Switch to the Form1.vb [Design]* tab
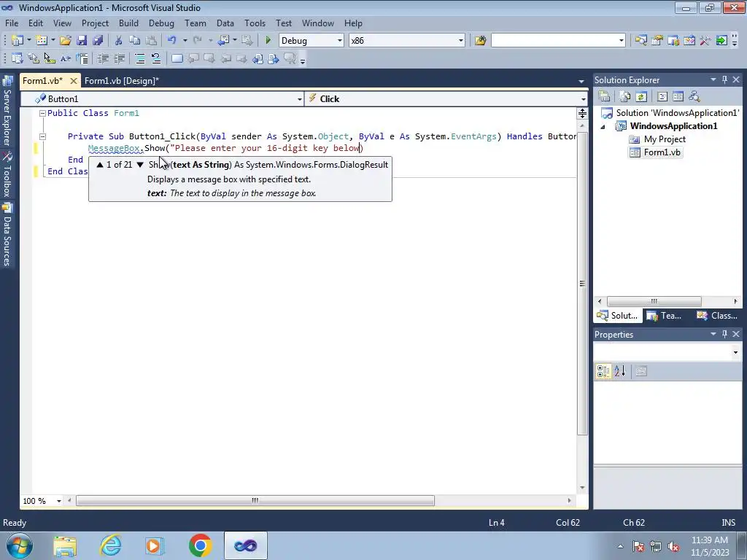This screenshot has width=747, height=560. point(122,81)
